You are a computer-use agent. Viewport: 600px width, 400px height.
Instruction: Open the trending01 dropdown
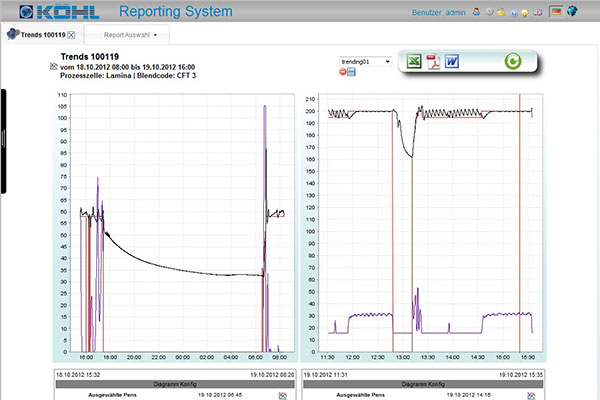coord(365,61)
